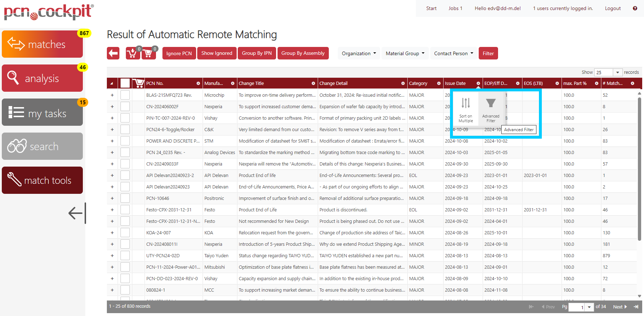
Task: Toggle the select-all header checkbox
Action: coord(125,83)
